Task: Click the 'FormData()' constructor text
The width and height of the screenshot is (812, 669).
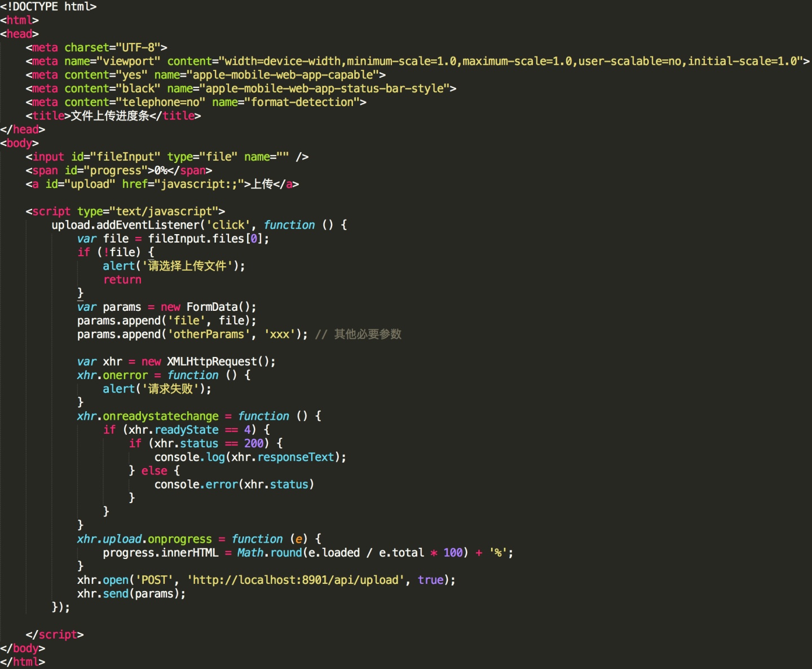Action: [218, 307]
